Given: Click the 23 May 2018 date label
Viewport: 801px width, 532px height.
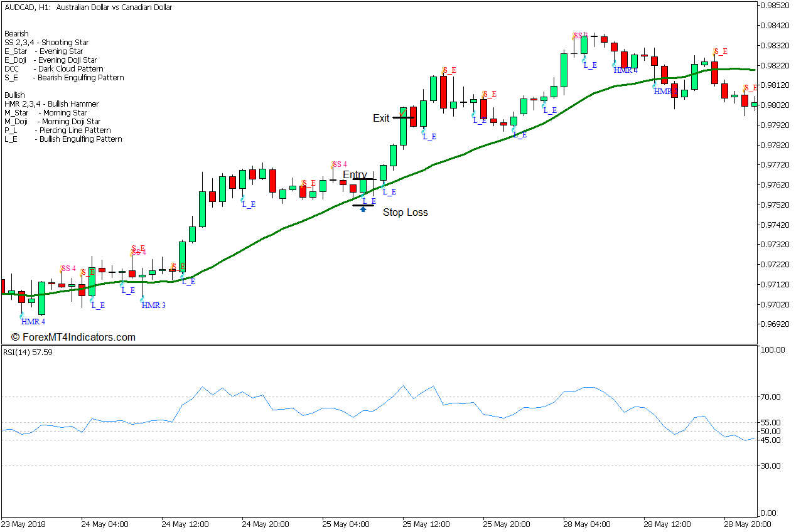Looking at the screenshot, I should pos(23,524).
